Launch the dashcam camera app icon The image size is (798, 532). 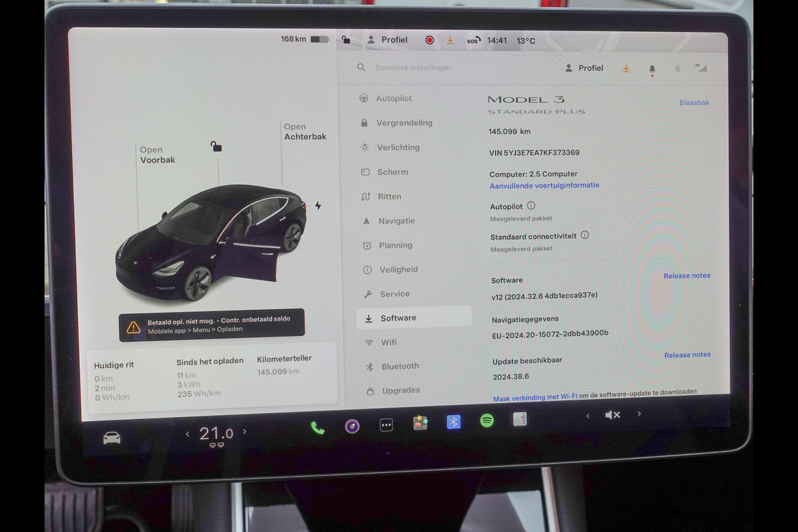pyautogui.click(x=352, y=426)
